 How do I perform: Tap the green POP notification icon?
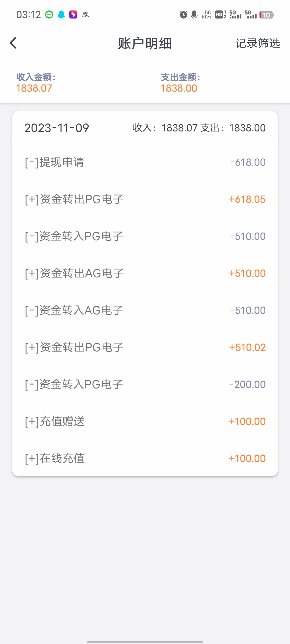coord(49,14)
